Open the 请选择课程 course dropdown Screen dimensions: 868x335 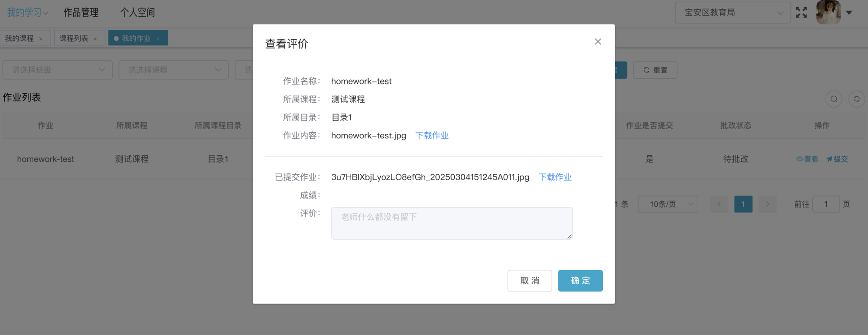pyautogui.click(x=174, y=70)
